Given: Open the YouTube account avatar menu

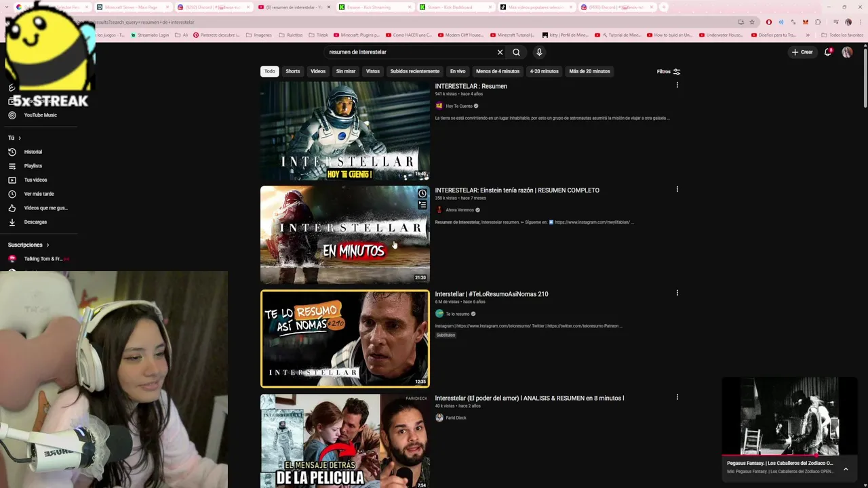Looking at the screenshot, I should click(847, 52).
